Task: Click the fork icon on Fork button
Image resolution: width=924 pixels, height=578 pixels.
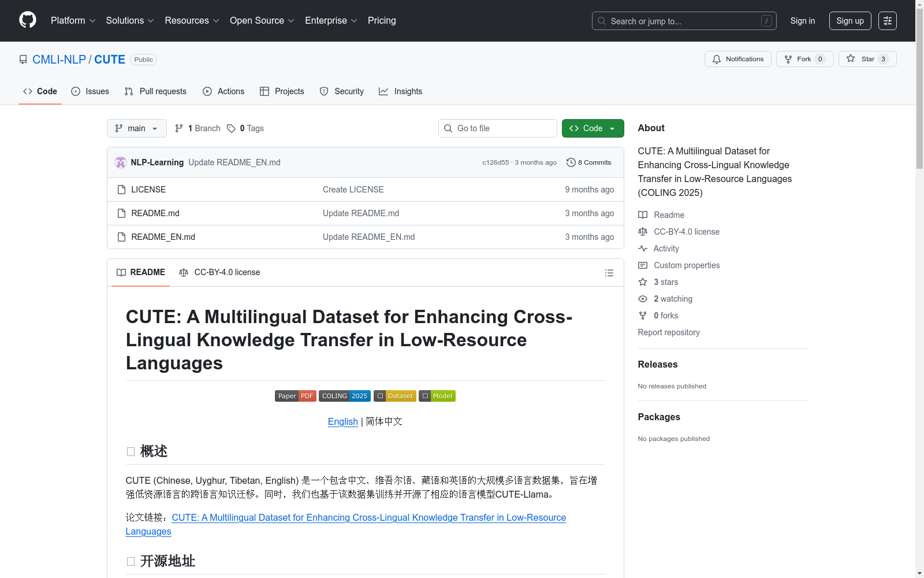Action: point(788,59)
